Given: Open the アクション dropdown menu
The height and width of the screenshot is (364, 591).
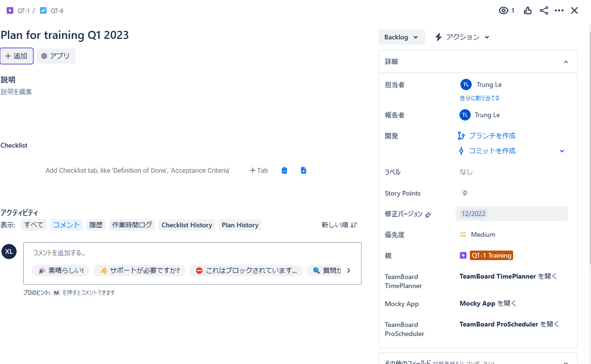Looking at the screenshot, I should (x=462, y=37).
